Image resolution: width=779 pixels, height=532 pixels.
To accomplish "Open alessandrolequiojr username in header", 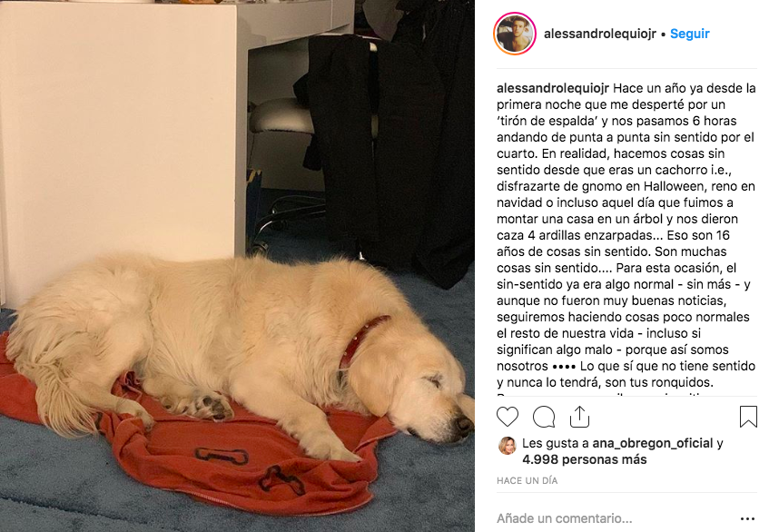I will coord(600,34).
